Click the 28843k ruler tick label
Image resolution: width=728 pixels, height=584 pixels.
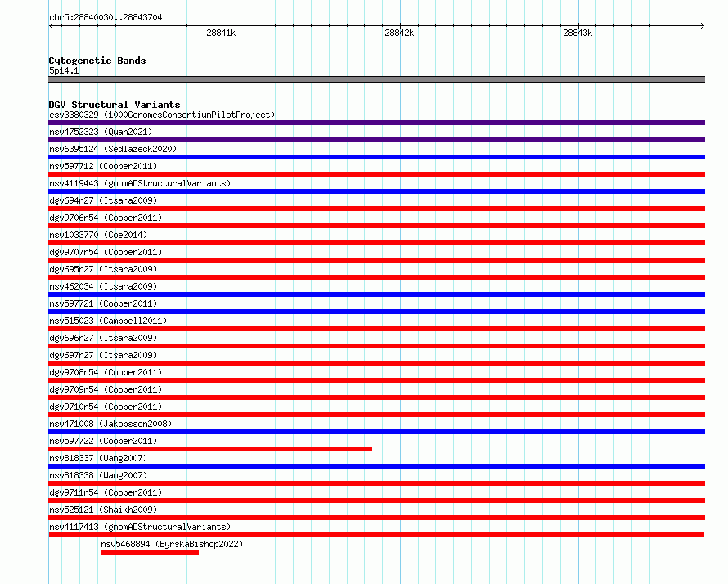(577, 33)
